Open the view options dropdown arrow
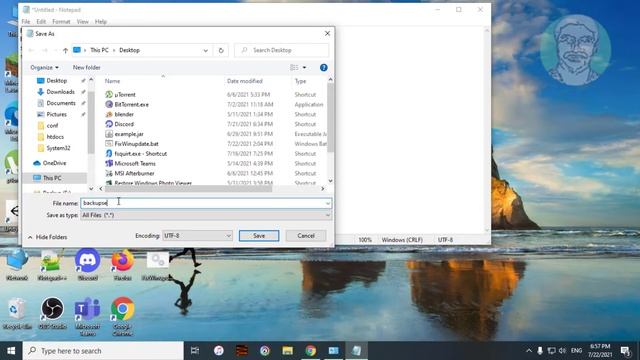The image size is (640, 360). [304, 67]
